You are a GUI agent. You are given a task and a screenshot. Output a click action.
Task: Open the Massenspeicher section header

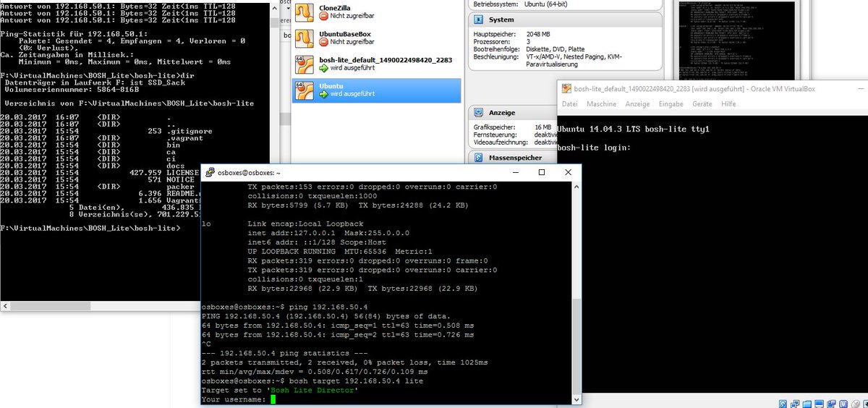pyautogui.click(x=512, y=157)
